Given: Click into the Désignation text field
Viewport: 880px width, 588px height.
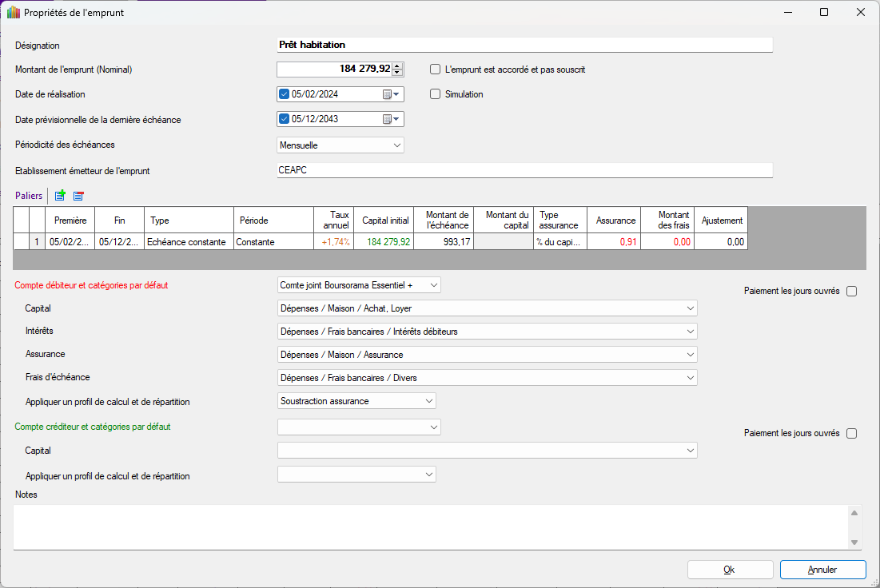Looking at the screenshot, I should tap(524, 46).
